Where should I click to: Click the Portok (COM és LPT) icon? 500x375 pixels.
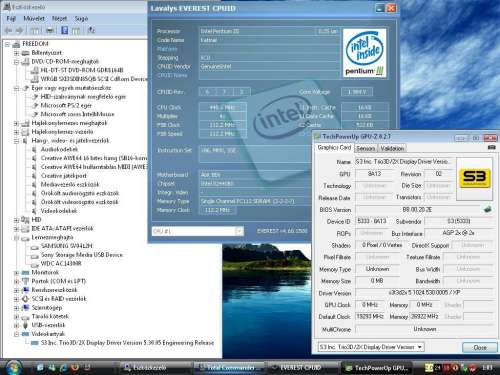[x=25, y=281]
